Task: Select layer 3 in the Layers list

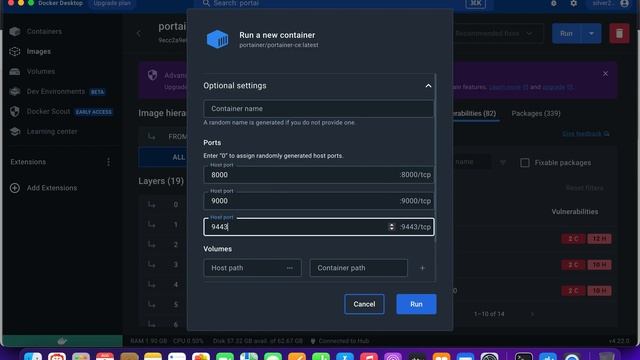Action: pos(163,264)
